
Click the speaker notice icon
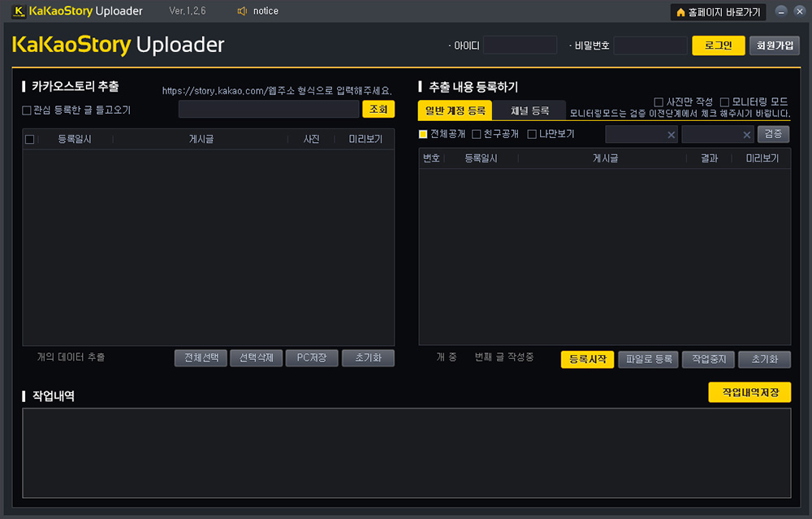[x=242, y=11]
